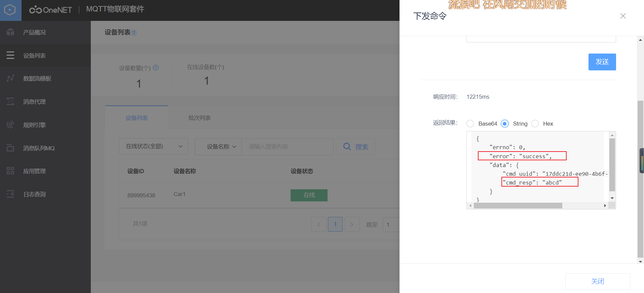
Task: Click result box scroll-up arrow
Action: click(612, 135)
